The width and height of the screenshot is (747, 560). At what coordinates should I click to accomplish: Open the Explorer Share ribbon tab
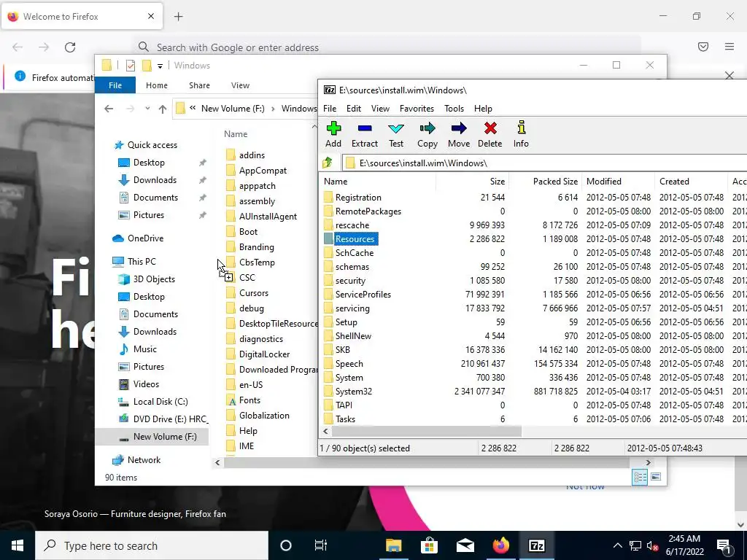coord(199,85)
